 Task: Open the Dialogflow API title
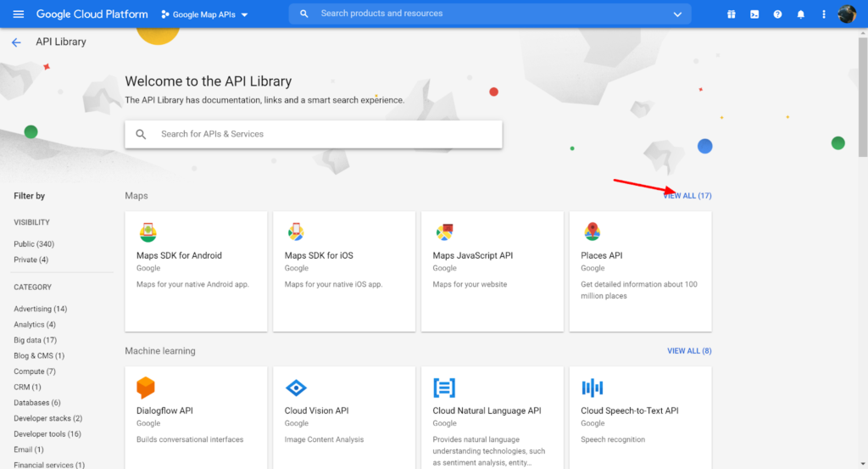[x=164, y=410]
